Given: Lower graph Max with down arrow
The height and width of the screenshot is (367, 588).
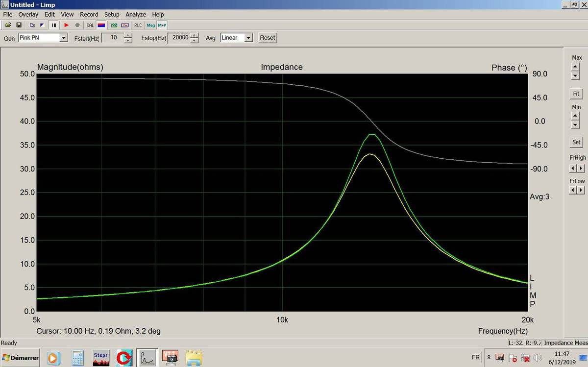Looking at the screenshot, I should (575, 76).
